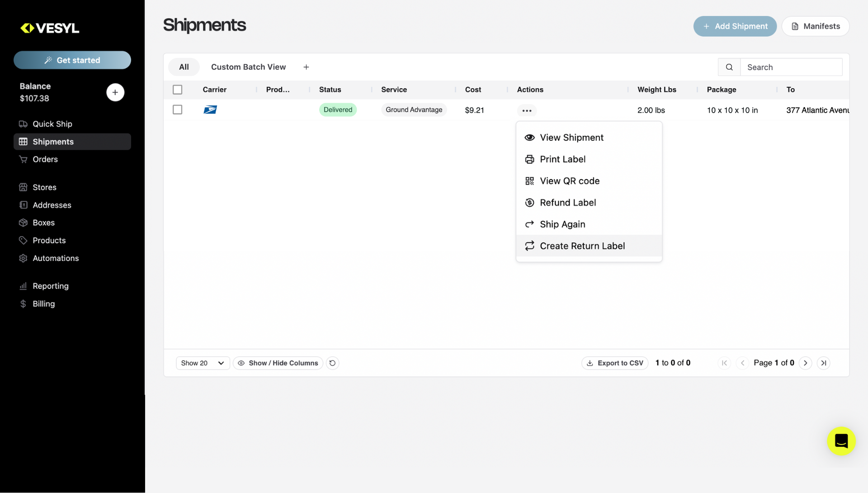
Task: Open Reporting from the sidebar
Action: click(x=50, y=286)
